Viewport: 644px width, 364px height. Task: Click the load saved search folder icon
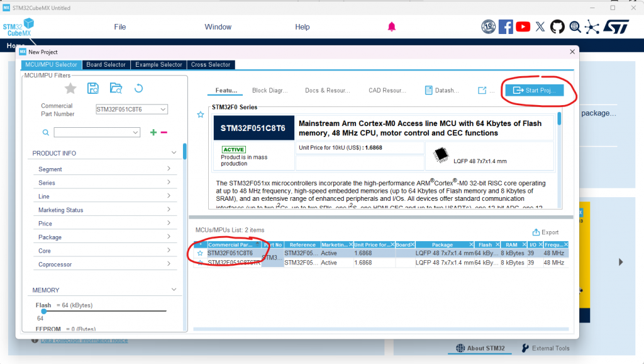pyautogui.click(x=116, y=88)
